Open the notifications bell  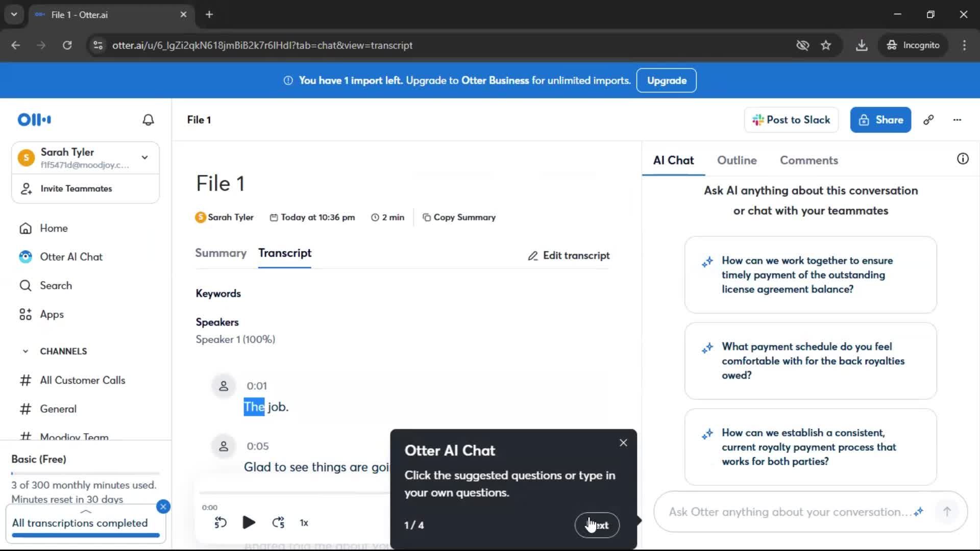[x=148, y=120]
